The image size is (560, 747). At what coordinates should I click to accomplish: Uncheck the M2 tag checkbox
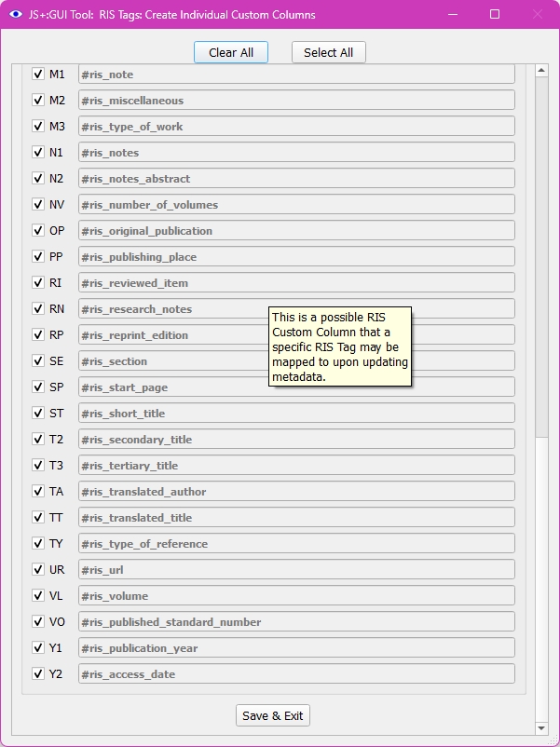pos(38,100)
